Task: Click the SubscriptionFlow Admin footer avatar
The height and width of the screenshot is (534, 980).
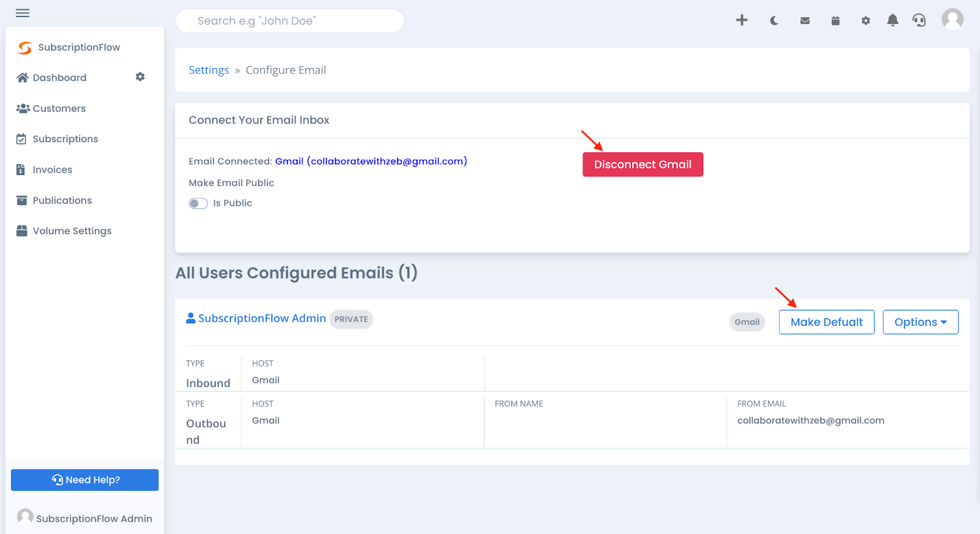Action: coord(25,517)
